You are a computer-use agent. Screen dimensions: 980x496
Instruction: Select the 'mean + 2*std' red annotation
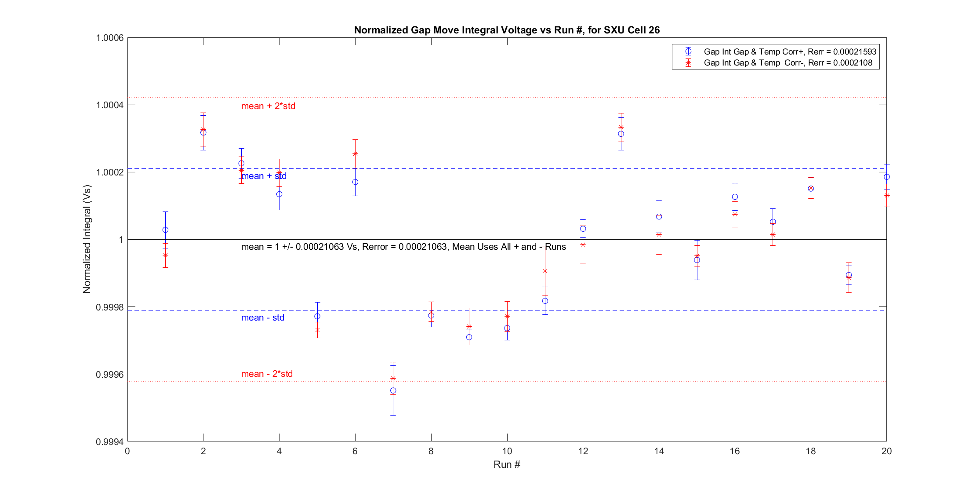click(268, 106)
